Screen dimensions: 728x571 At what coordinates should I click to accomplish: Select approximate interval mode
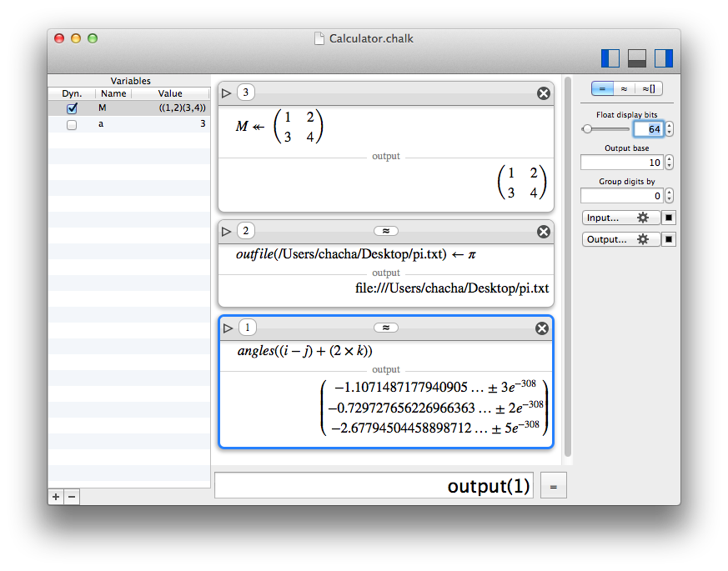click(649, 88)
